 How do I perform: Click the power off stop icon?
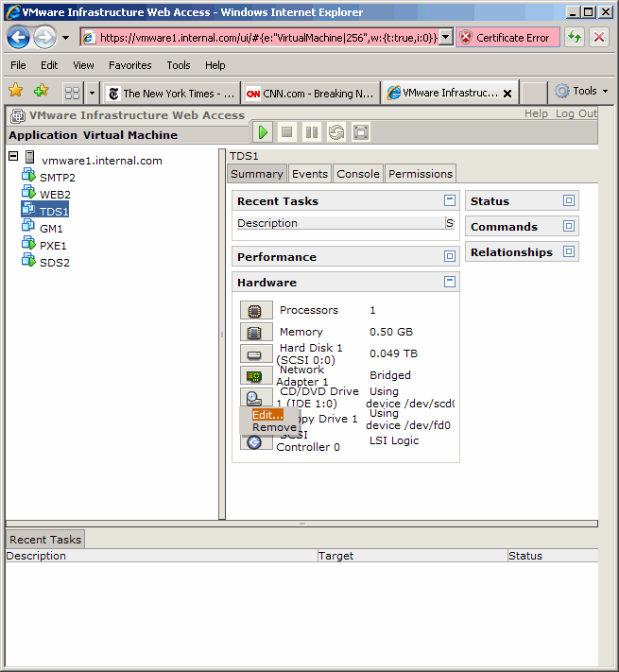pos(287,132)
